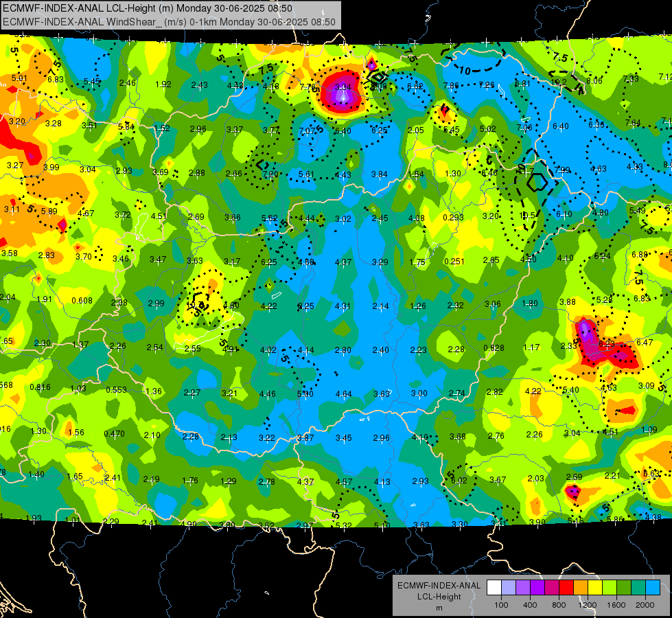
Task: Click the 100 legend scale label
Action: (x=501, y=605)
